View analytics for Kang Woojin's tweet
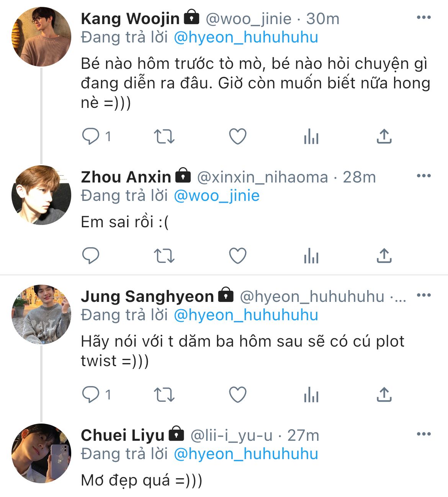The height and width of the screenshot is (497, 448). point(311,136)
